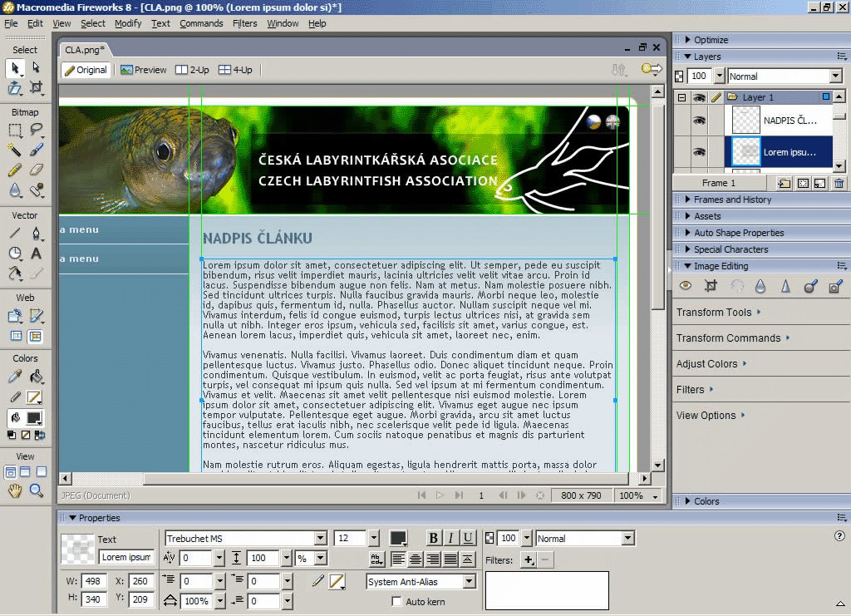Open the font size dropdown
Viewport: 851px width, 616px height.
click(373, 539)
